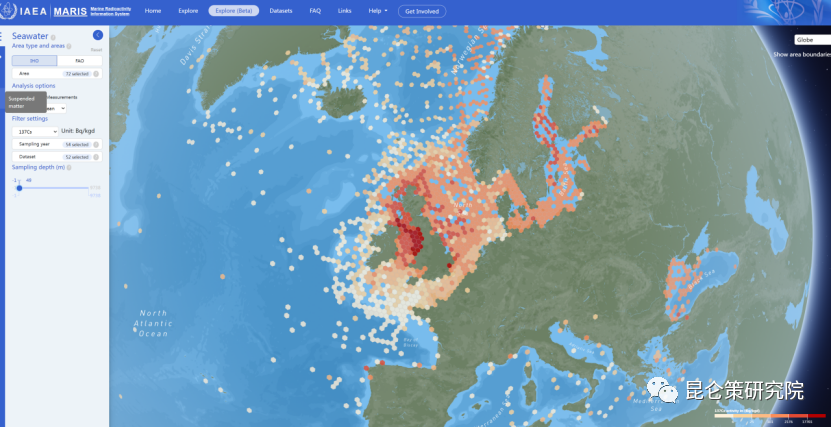Screen dimensions: 831x427
Task: Open the Datasets page
Action: [281, 11]
